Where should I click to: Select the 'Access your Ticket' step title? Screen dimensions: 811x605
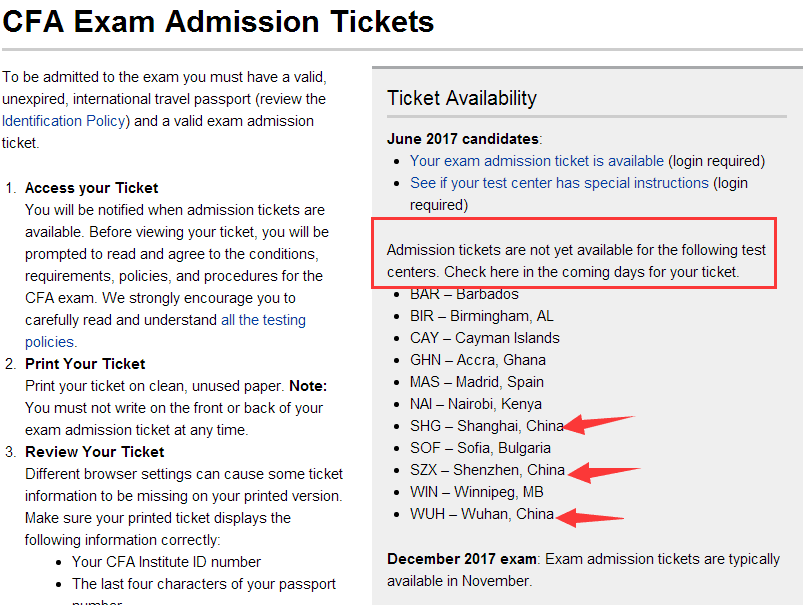click(x=92, y=188)
